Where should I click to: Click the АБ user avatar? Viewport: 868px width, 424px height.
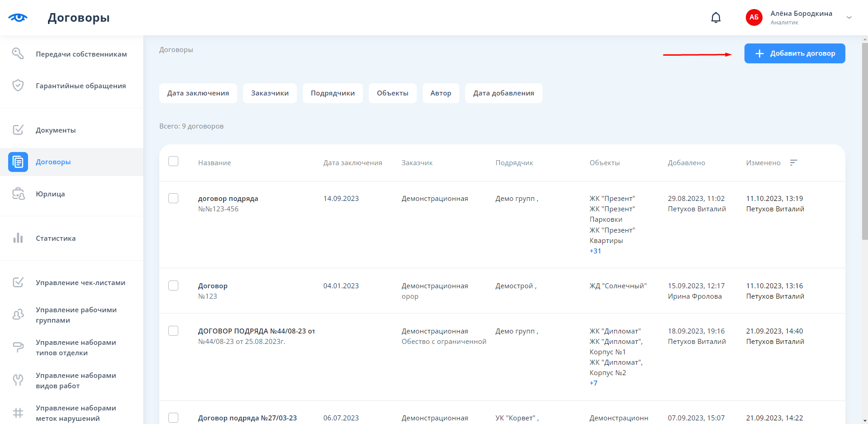pos(754,18)
